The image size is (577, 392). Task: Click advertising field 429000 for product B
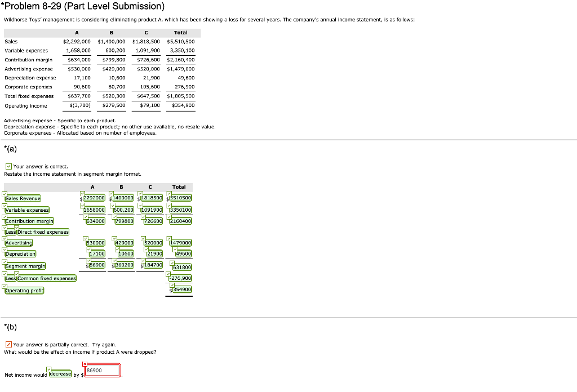[x=125, y=243]
